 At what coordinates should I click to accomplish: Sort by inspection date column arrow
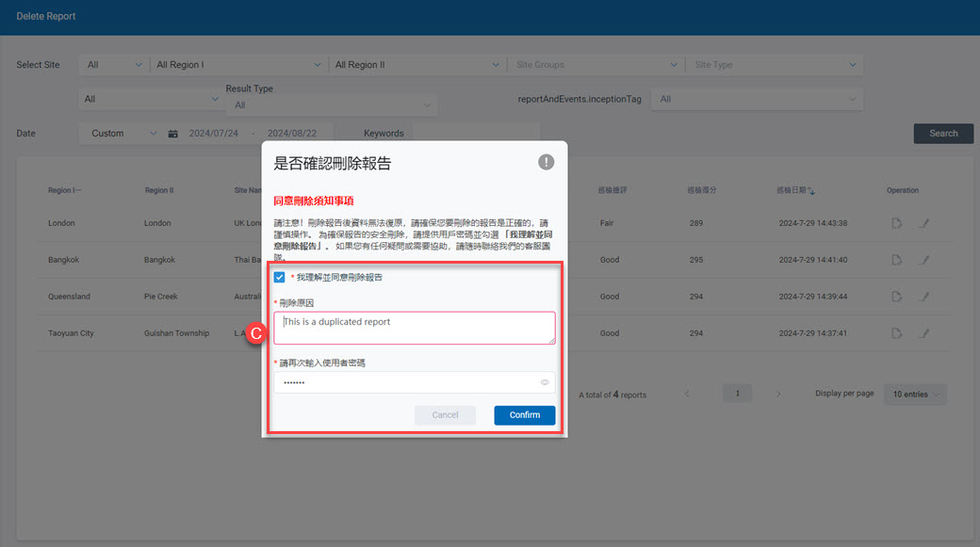tap(812, 191)
